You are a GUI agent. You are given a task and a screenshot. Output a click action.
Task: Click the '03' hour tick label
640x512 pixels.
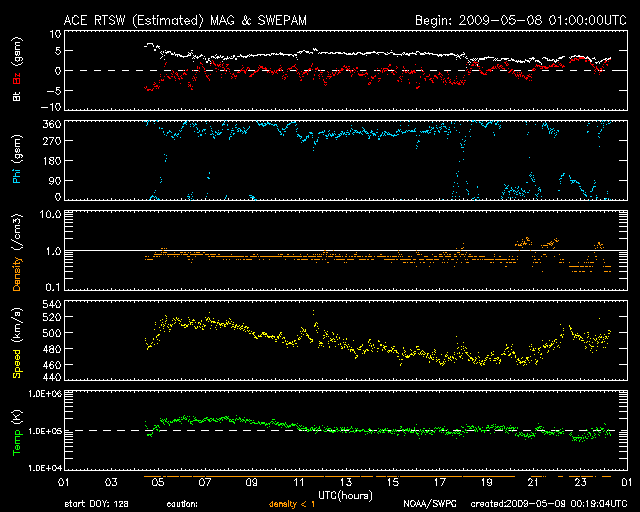111,482
